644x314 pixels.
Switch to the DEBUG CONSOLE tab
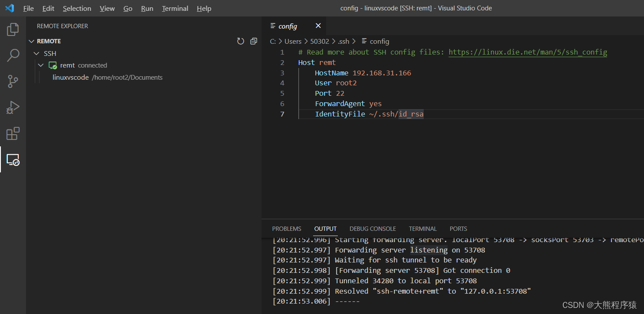click(373, 229)
